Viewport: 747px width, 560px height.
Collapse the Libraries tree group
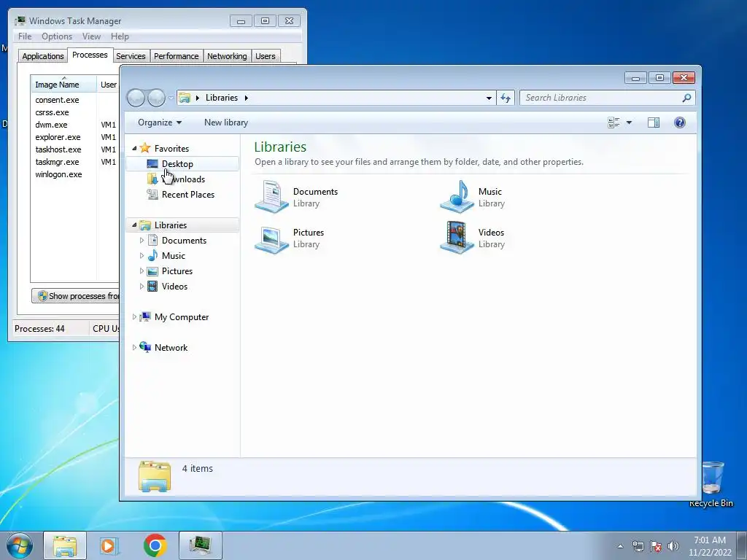coord(134,225)
